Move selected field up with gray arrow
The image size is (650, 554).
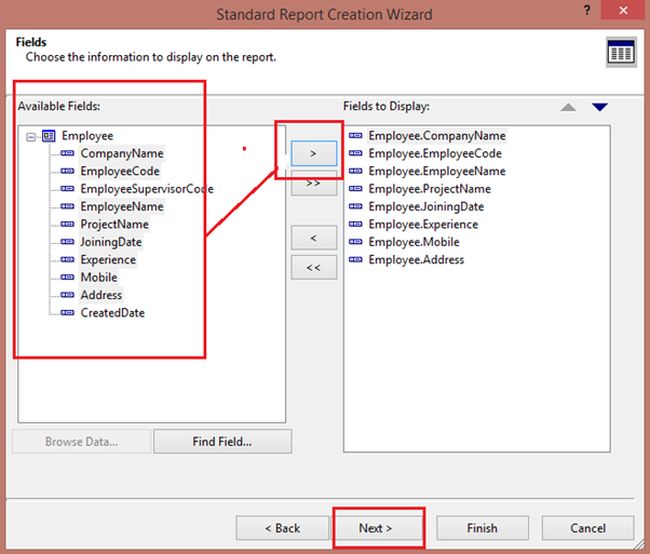pos(568,107)
